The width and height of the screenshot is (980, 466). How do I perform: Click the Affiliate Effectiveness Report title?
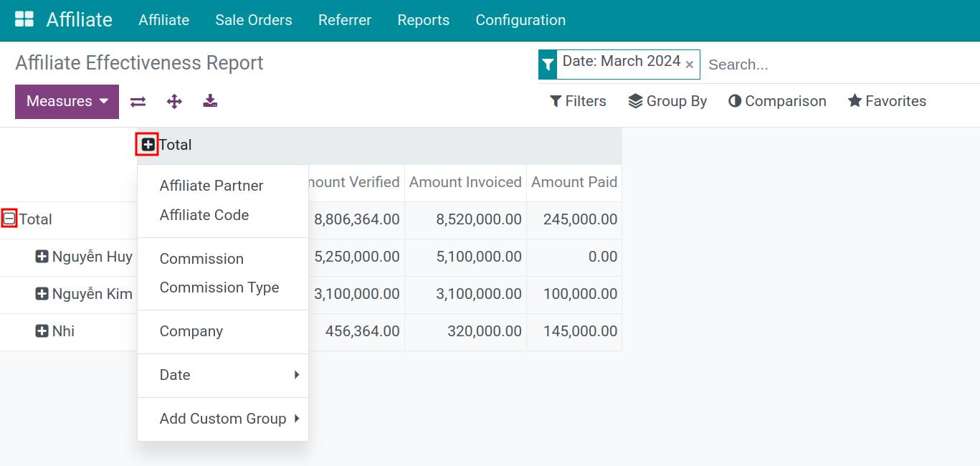click(139, 63)
